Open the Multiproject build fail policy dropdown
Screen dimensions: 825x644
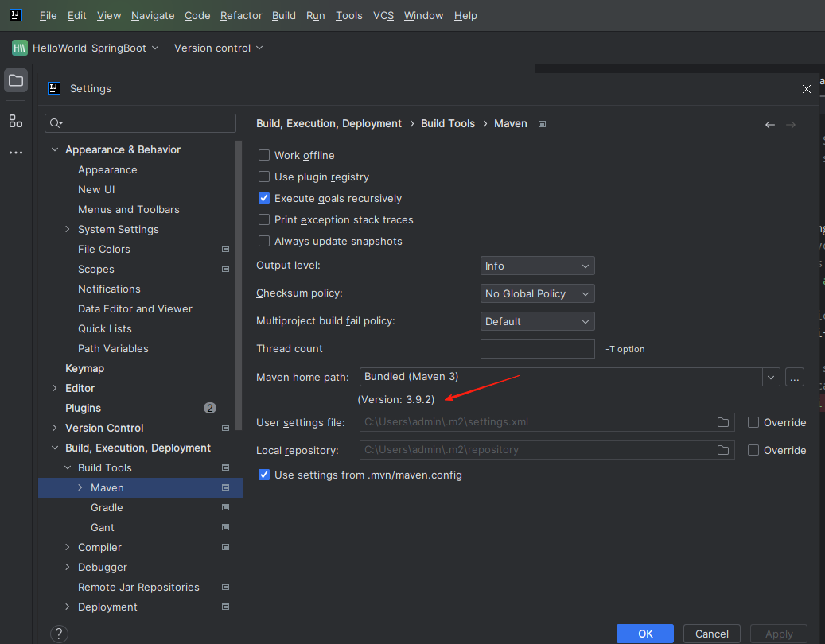coord(537,321)
